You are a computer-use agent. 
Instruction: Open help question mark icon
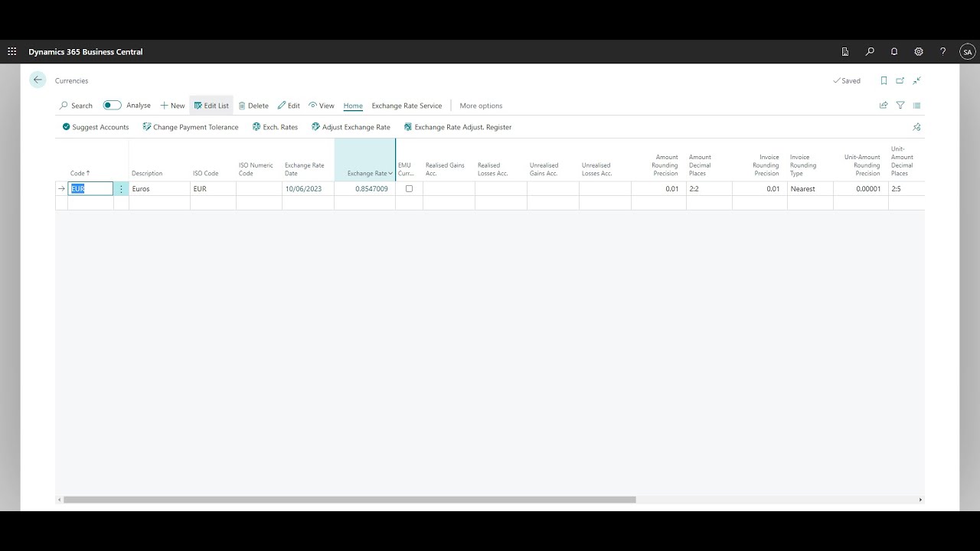943,52
